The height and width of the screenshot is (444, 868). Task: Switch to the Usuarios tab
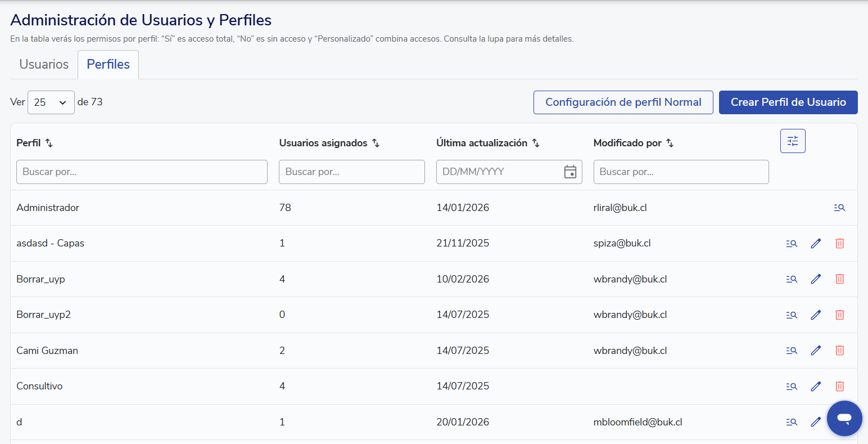(x=44, y=65)
